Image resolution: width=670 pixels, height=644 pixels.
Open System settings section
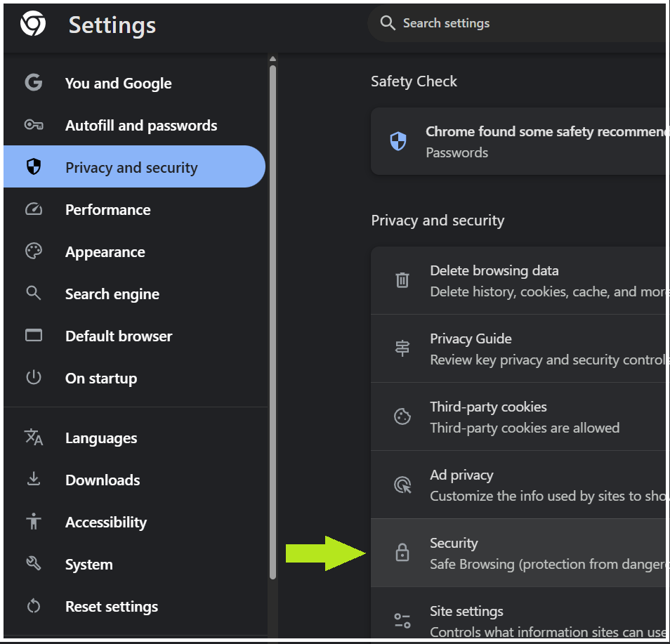[134, 564]
